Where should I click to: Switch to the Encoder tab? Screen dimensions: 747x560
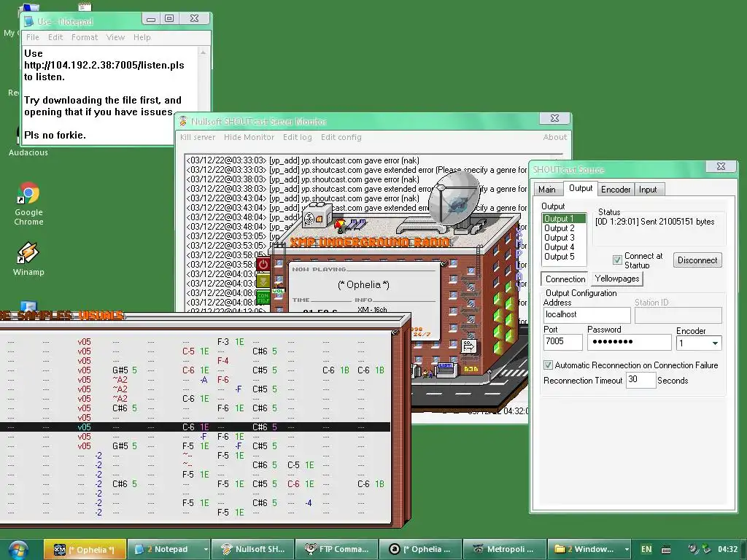pyautogui.click(x=616, y=190)
